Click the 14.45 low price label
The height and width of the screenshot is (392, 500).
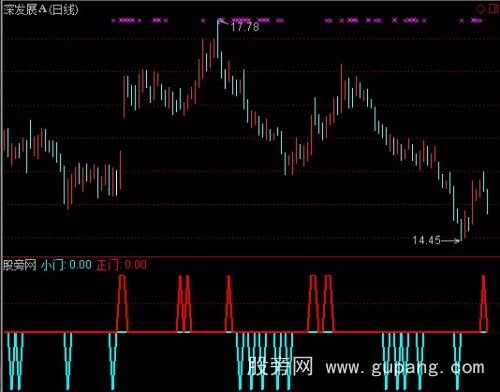426,240
